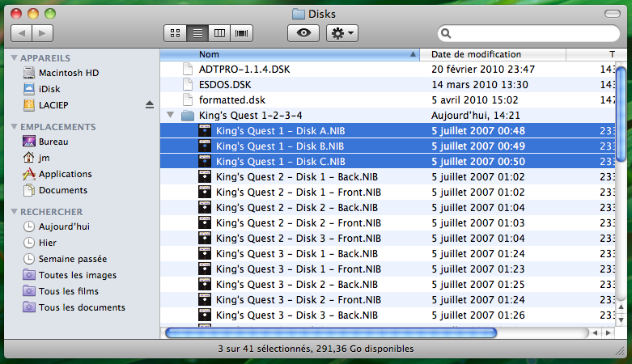Screen dimensions: 632x364
Task: Sort by Date de modification column
Action: [x=493, y=54]
